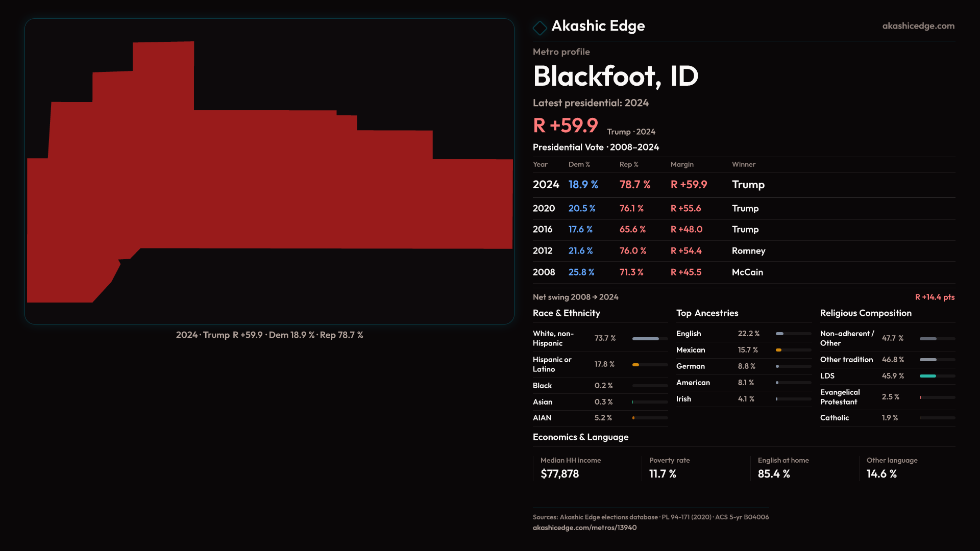Click the Other language stat value
This screenshot has width=980, height=551.
(x=881, y=474)
